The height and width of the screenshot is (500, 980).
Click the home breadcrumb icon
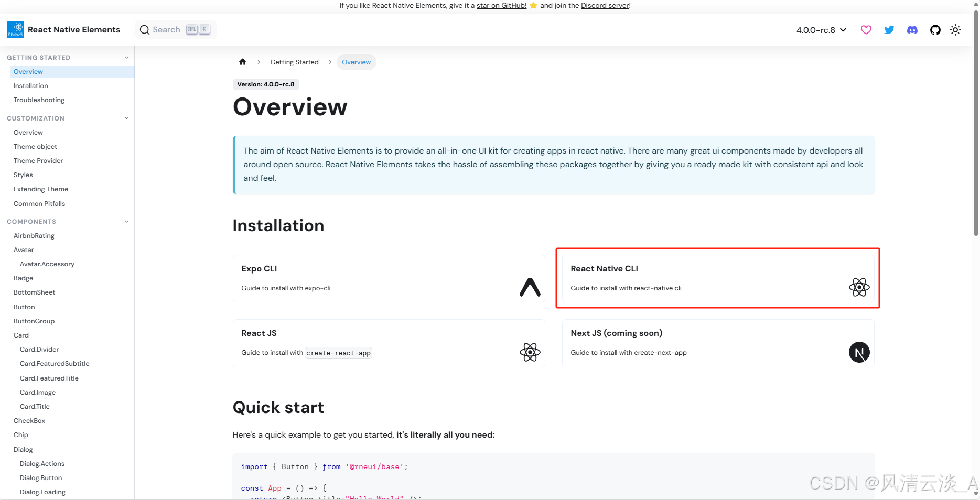point(242,62)
